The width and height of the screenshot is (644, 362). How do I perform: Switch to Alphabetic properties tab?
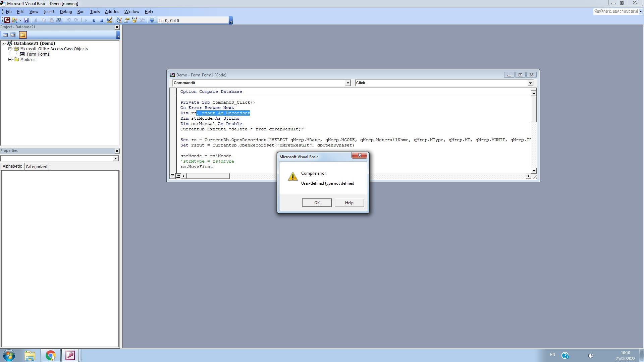point(12,166)
